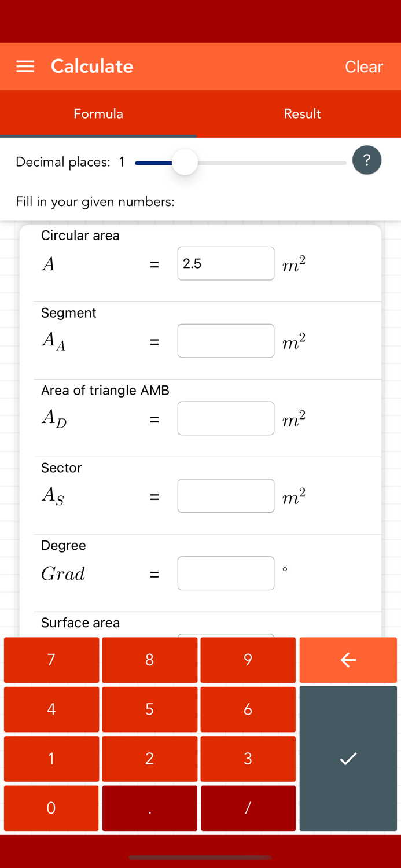Tap the question mark help icon
The height and width of the screenshot is (868, 401).
click(367, 160)
